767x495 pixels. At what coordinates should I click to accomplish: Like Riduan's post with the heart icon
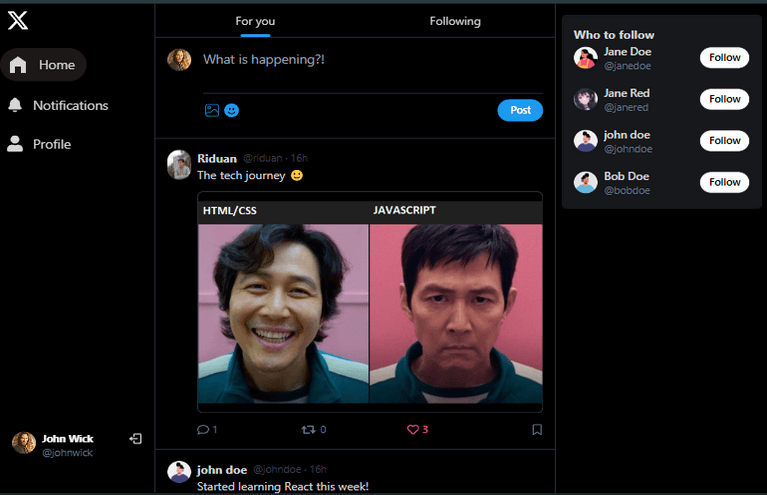(x=413, y=429)
